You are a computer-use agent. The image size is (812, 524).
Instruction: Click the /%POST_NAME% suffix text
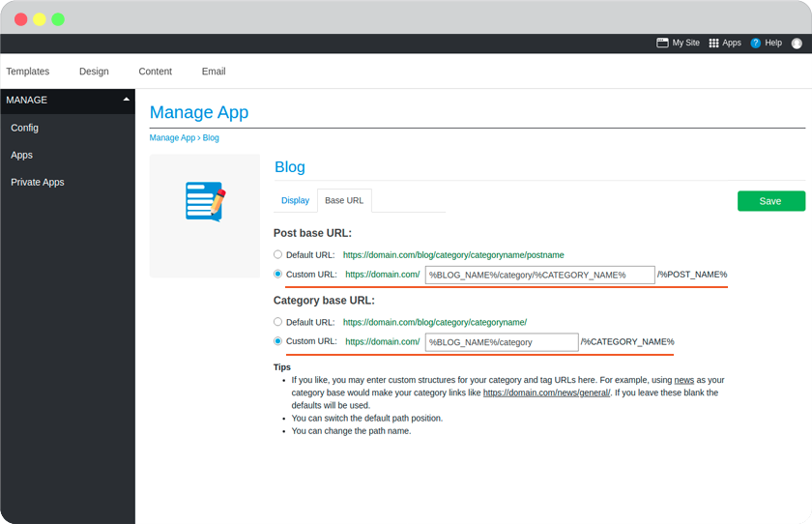pos(692,275)
